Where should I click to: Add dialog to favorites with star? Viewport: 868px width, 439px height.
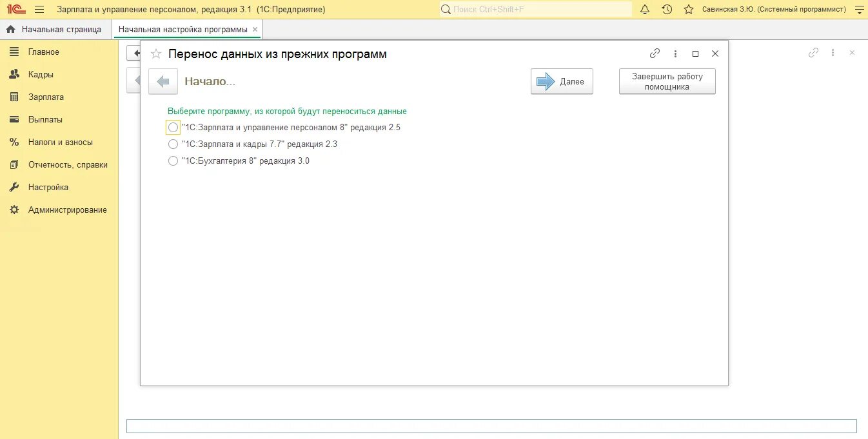click(x=155, y=54)
